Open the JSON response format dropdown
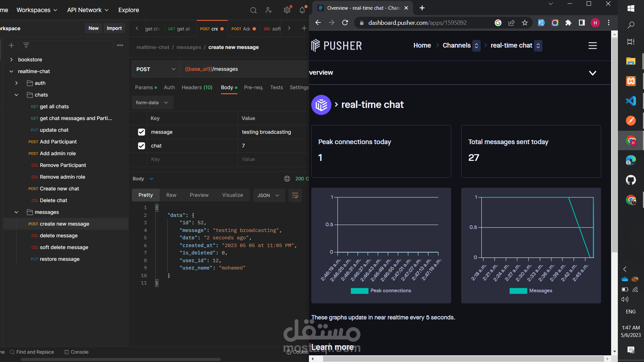The image size is (644, 362). click(269, 195)
